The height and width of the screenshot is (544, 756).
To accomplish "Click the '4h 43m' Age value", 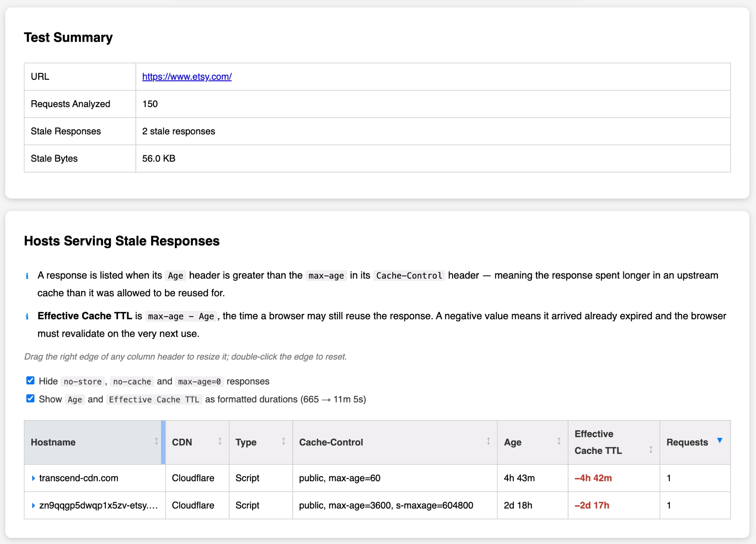I will (519, 478).
